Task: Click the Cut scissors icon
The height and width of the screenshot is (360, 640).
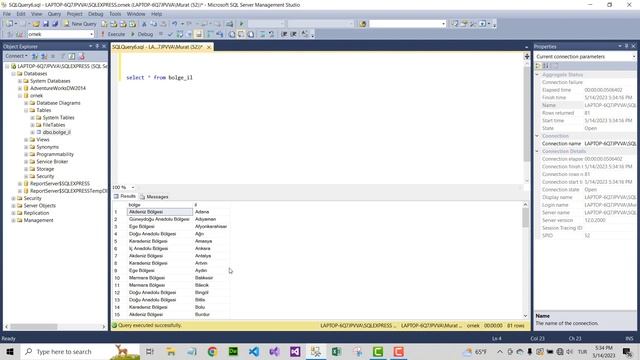Action: (144, 24)
